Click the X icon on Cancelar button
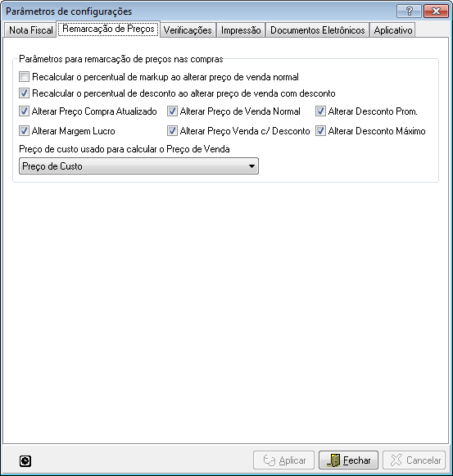453x476 pixels. tap(396, 460)
